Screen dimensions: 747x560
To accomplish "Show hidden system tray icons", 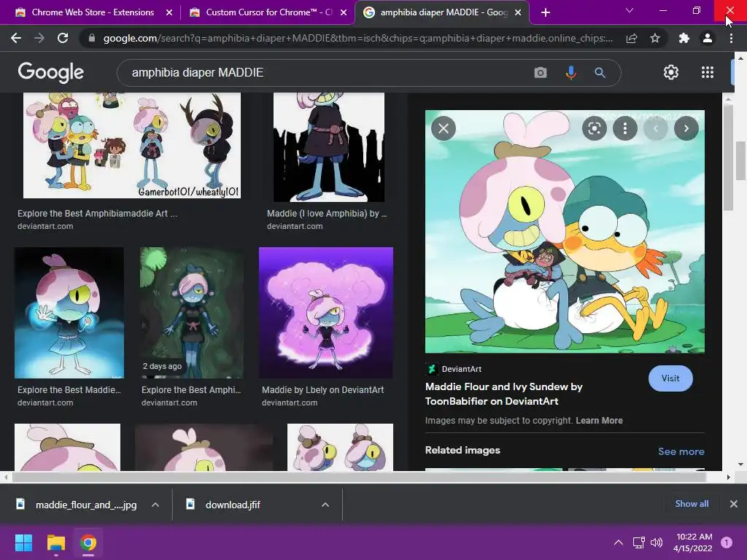I will click(x=619, y=542).
